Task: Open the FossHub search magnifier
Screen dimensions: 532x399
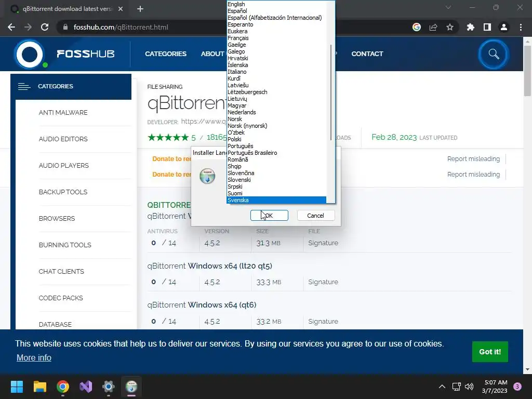Action: 494,54
